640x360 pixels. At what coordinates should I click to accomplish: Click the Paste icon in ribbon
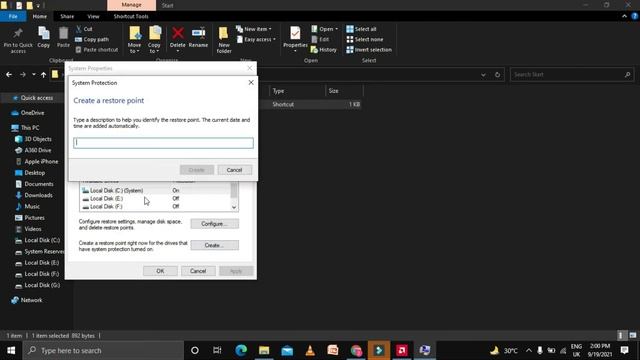pos(63,37)
